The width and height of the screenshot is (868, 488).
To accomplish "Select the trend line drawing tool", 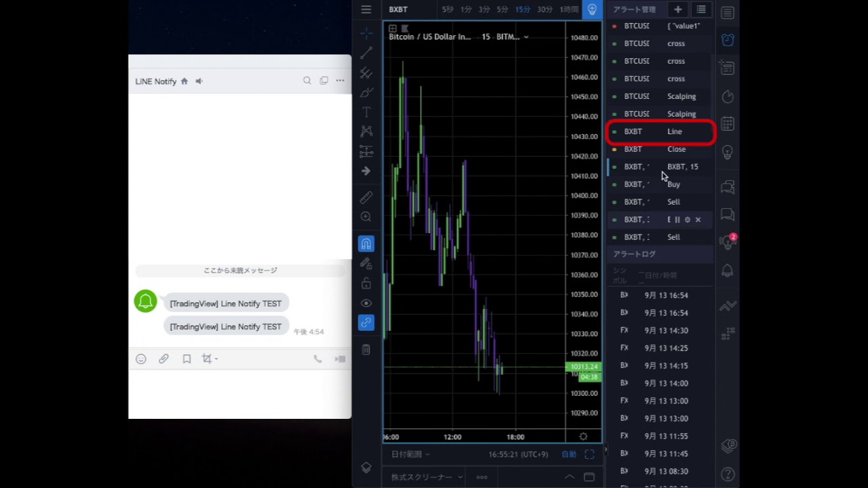I will tap(366, 53).
